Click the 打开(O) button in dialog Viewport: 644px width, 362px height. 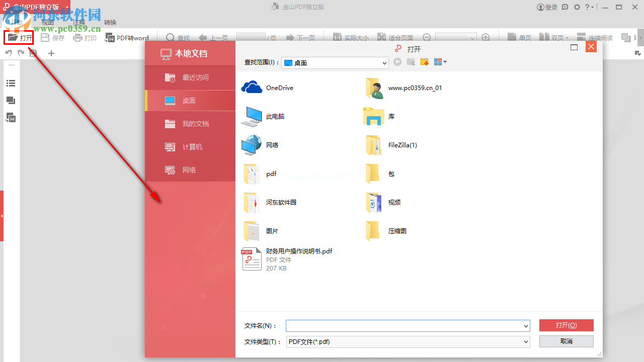coord(566,325)
